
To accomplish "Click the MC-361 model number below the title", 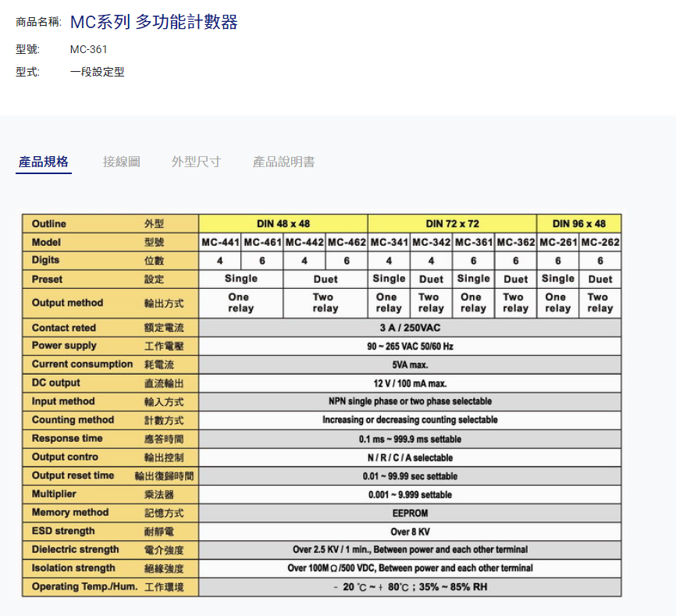I will click(x=88, y=50).
